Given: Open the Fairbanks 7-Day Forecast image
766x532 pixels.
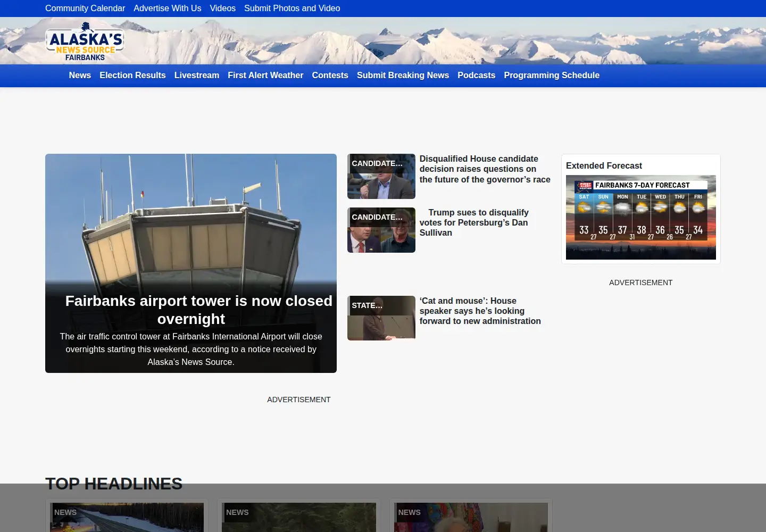Looking at the screenshot, I should tap(640, 217).
